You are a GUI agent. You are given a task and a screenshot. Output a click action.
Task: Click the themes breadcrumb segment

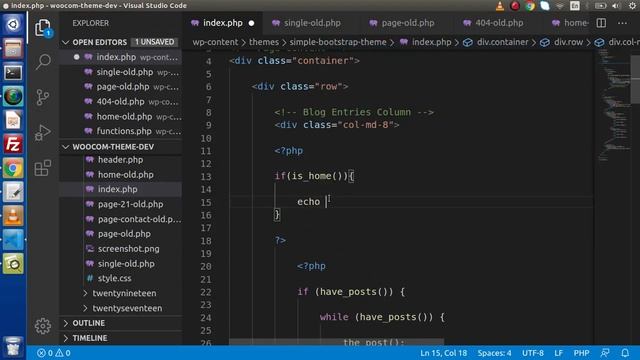(x=264, y=42)
